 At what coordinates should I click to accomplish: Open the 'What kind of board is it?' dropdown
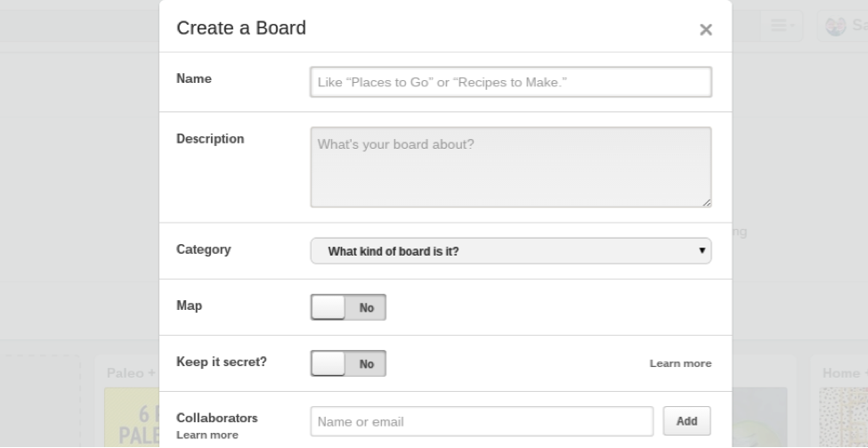(x=510, y=251)
